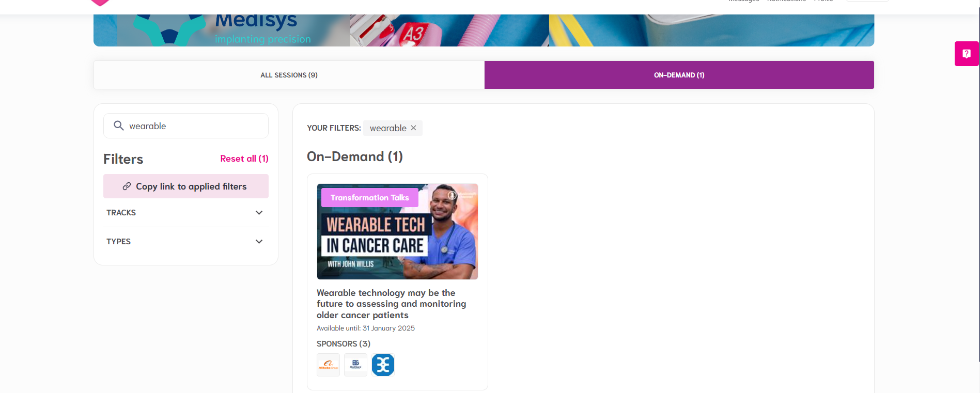Open the Alibaba Group sponsor logo
Image resolution: width=980 pixels, height=393 pixels.
click(328, 365)
